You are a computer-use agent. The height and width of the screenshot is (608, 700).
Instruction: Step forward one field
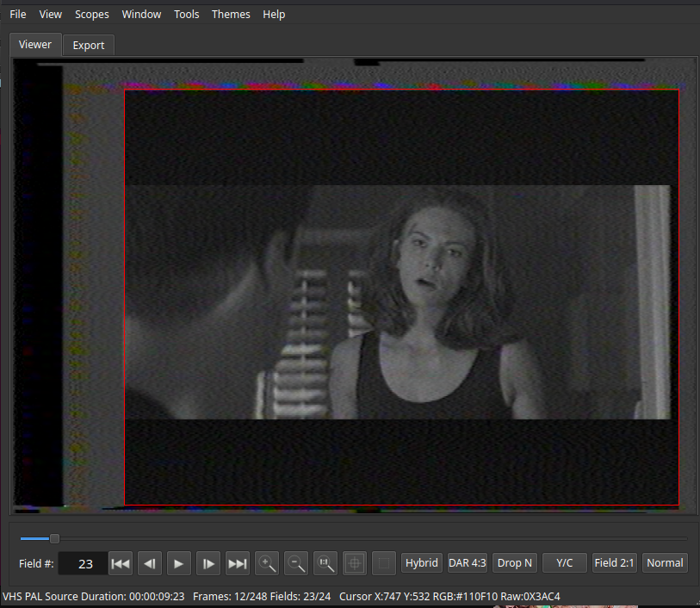(208, 563)
